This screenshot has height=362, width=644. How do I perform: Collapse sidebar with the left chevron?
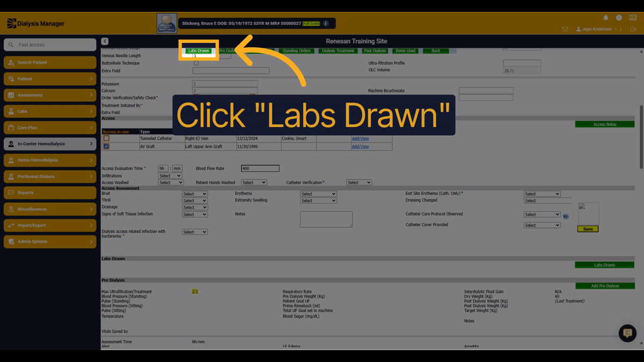[105, 41]
